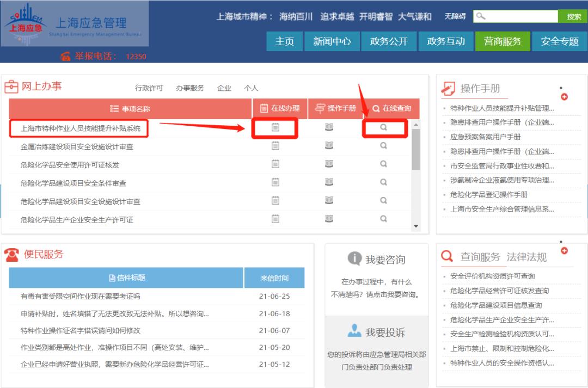Viewport: 588px width, 388px height.
Task: Open the 营商服务 navigation menu
Action: (x=503, y=41)
